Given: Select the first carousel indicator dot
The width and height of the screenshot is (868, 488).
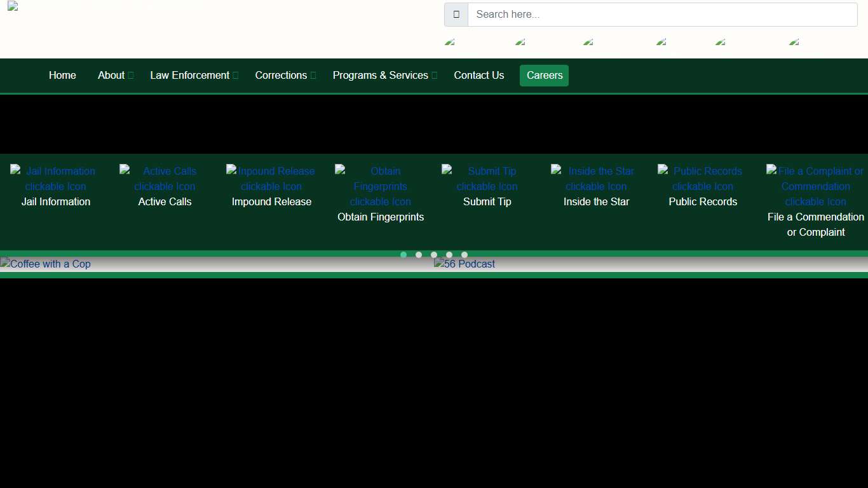Looking at the screenshot, I should tap(403, 255).
